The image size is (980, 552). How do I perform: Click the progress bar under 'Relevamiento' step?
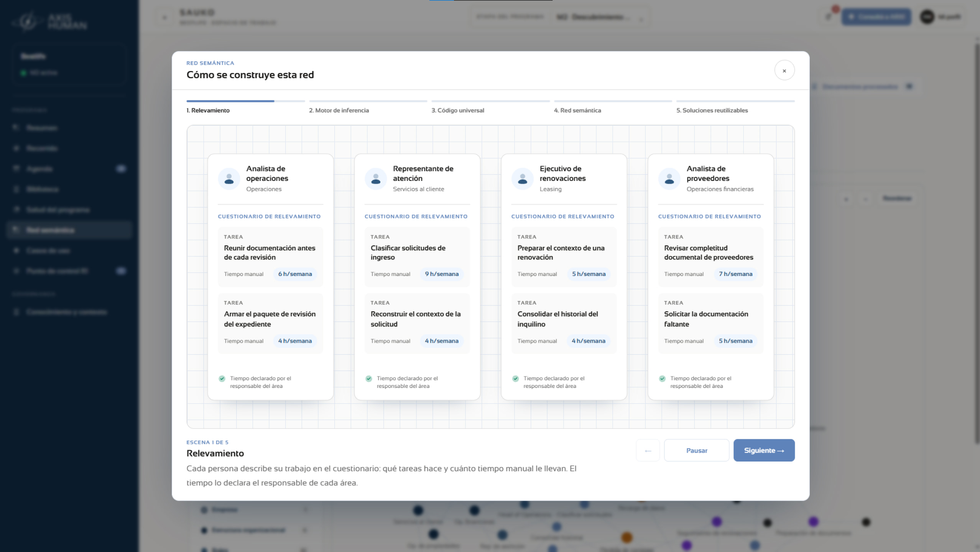(246, 101)
